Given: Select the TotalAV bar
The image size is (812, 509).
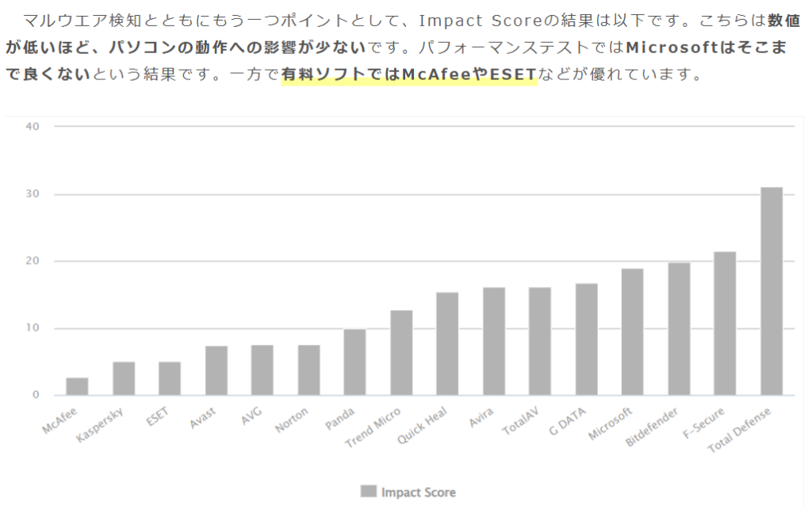Looking at the screenshot, I should point(539,342).
